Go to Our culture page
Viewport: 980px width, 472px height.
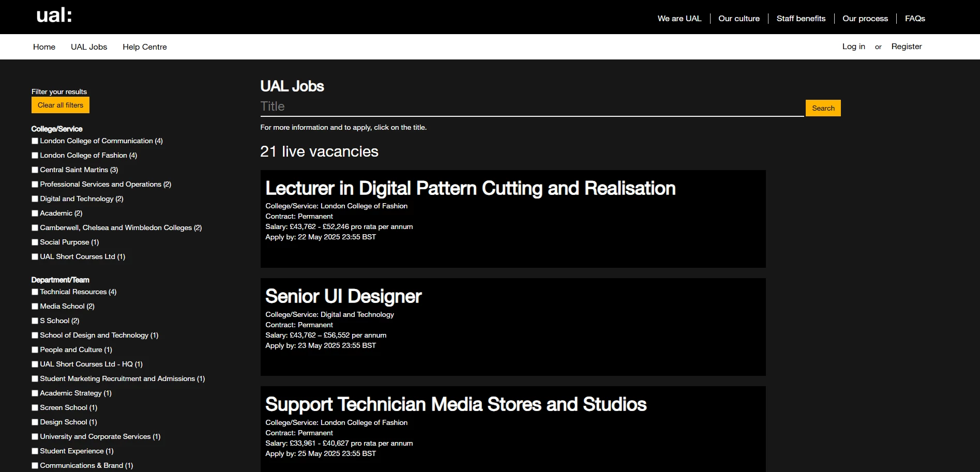(x=739, y=19)
